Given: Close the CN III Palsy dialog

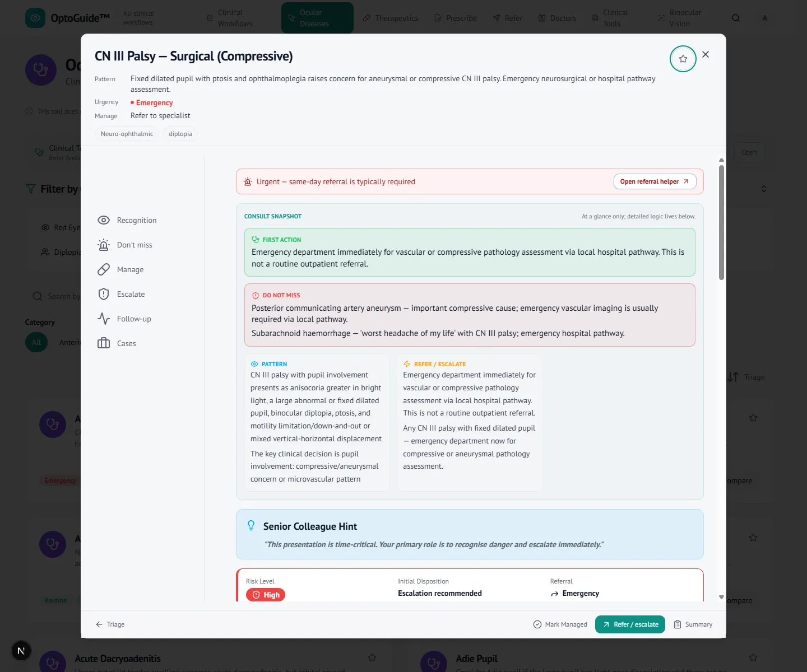Looking at the screenshot, I should click(706, 54).
